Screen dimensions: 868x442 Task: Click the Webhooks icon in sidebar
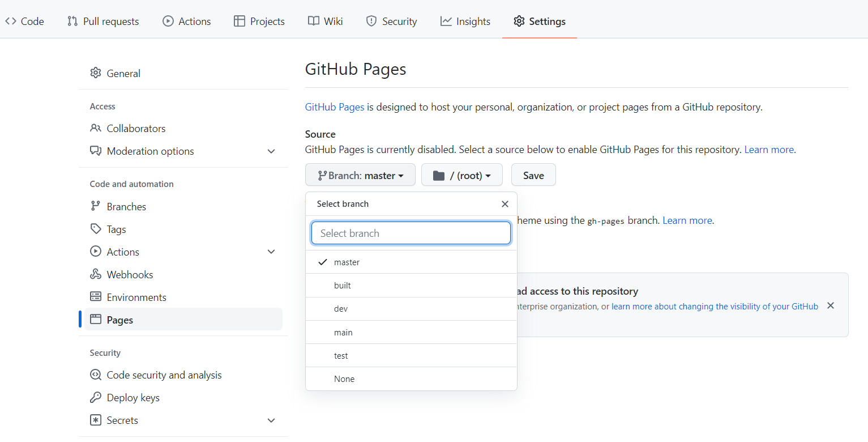tap(96, 274)
